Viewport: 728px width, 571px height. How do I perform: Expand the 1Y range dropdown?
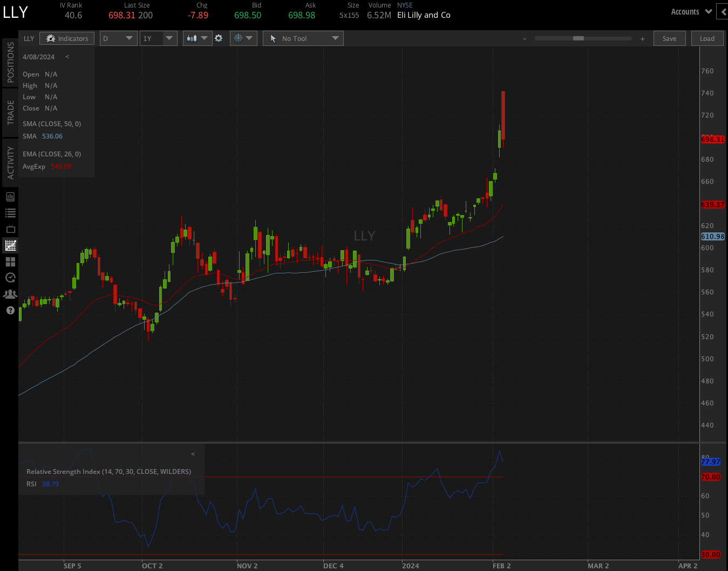pos(158,38)
